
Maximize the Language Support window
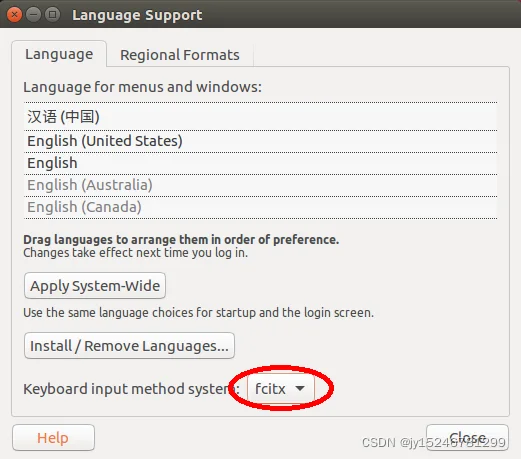pos(52,15)
